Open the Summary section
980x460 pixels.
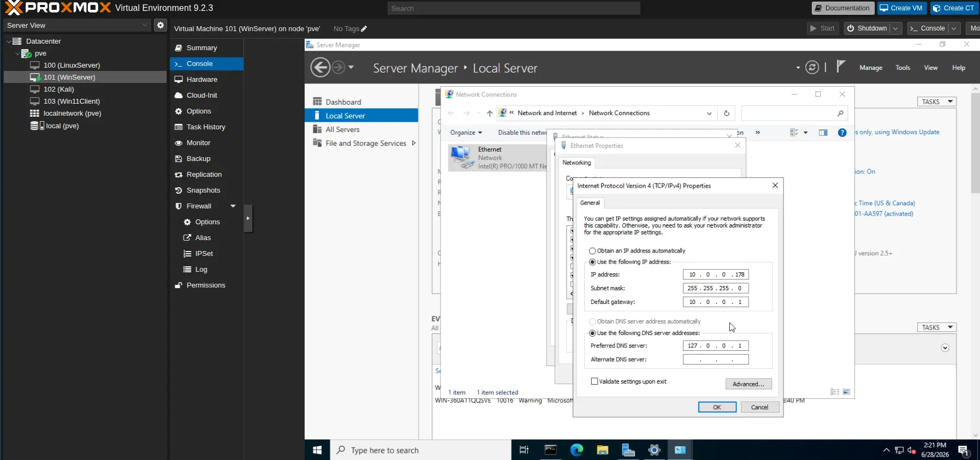point(206,48)
